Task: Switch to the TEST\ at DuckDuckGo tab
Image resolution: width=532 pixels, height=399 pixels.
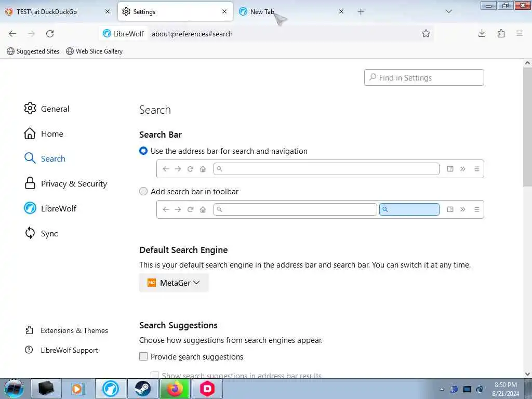Action: [58, 11]
